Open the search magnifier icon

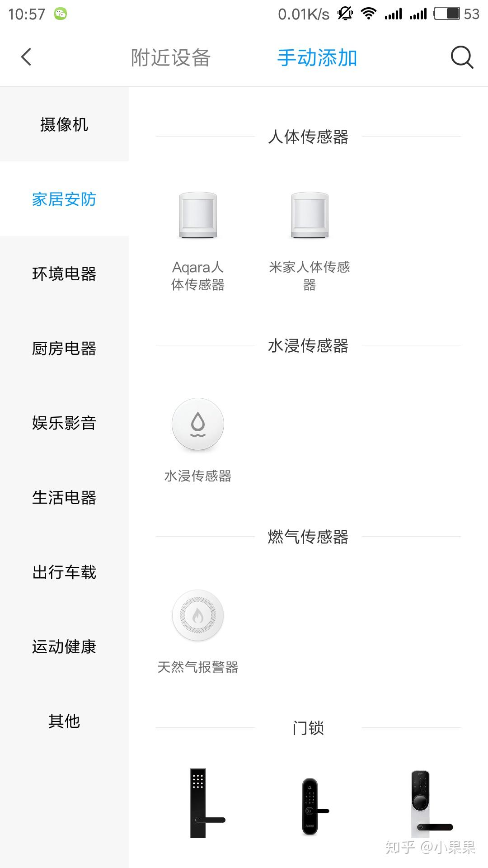462,57
